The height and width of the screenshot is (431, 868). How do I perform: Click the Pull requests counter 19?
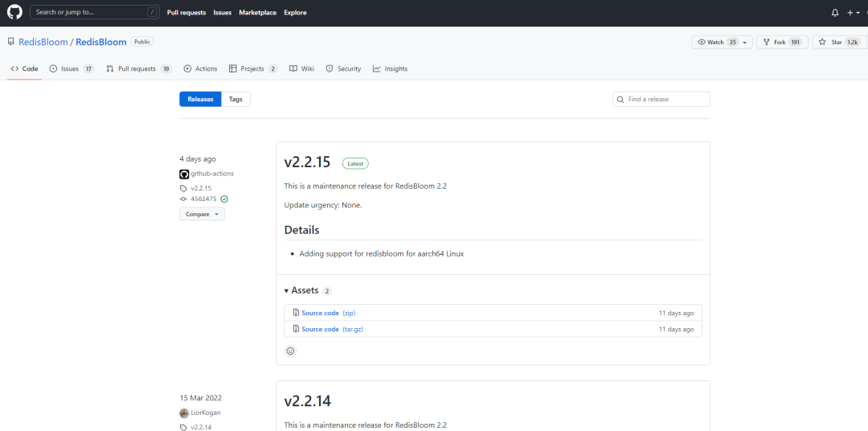[166, 68]
